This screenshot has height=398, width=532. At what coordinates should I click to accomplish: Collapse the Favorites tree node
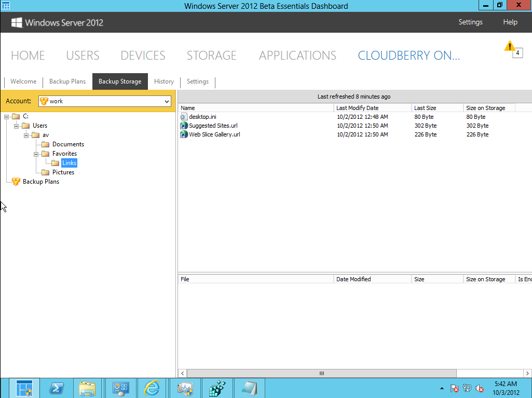click(x=36, y=154)
